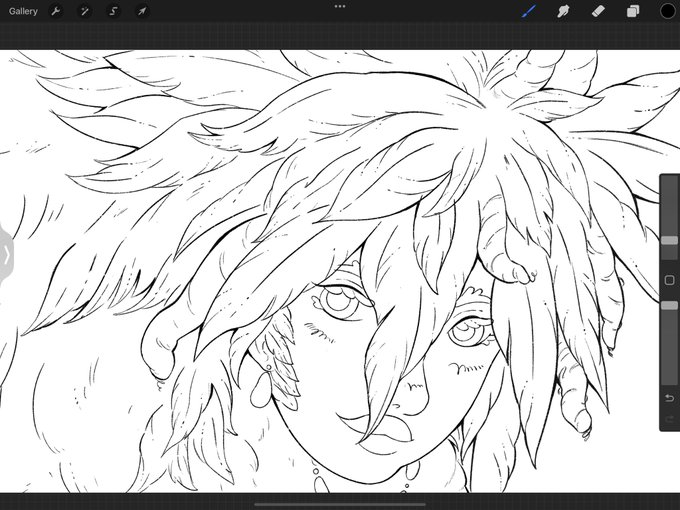Activate the Selection tool
This screenshot has width=680, height=510.
click(x=113, y=11)
